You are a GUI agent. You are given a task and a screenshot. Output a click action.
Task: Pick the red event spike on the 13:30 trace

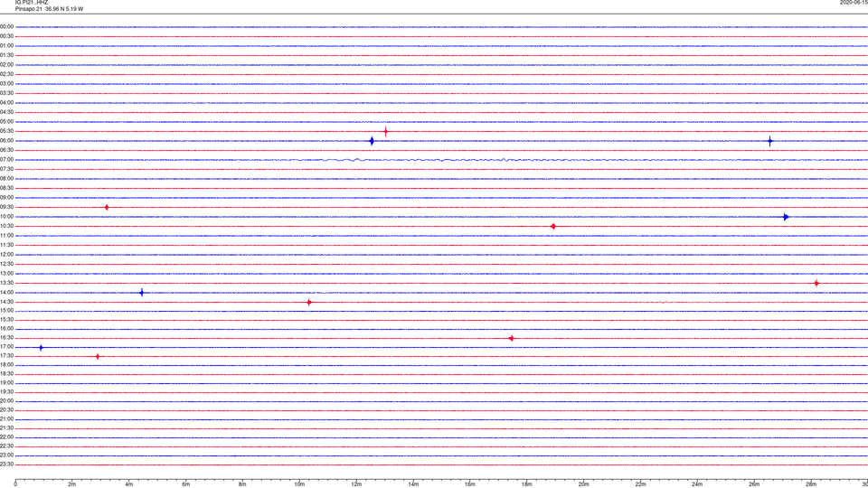816,283
